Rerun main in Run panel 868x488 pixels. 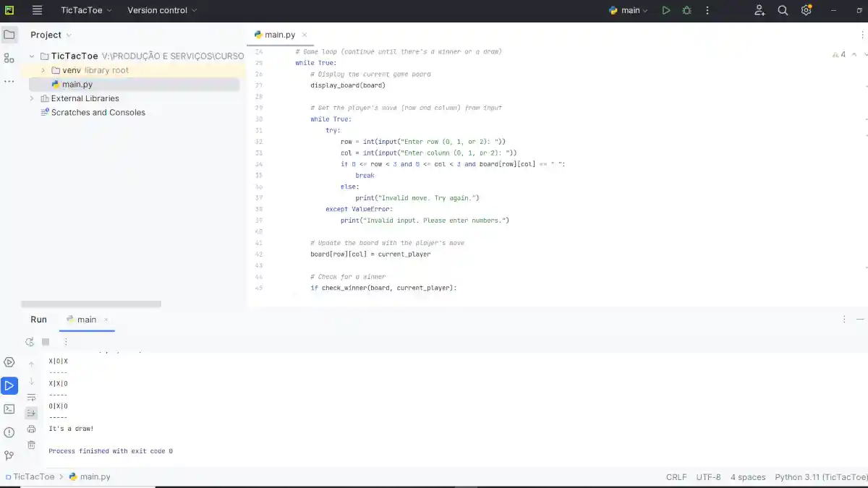30,342
